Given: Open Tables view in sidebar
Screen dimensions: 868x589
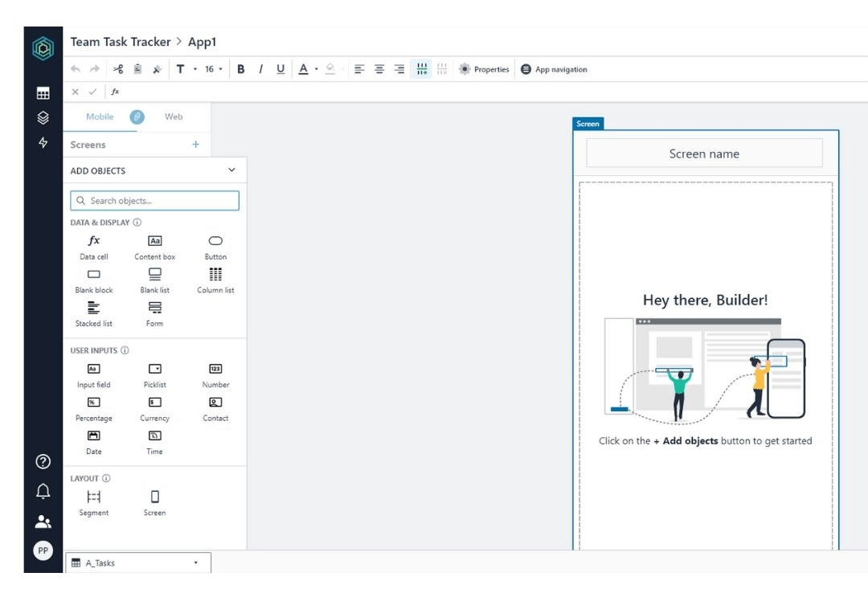Looking at the screenshot, I should point(43,93).
